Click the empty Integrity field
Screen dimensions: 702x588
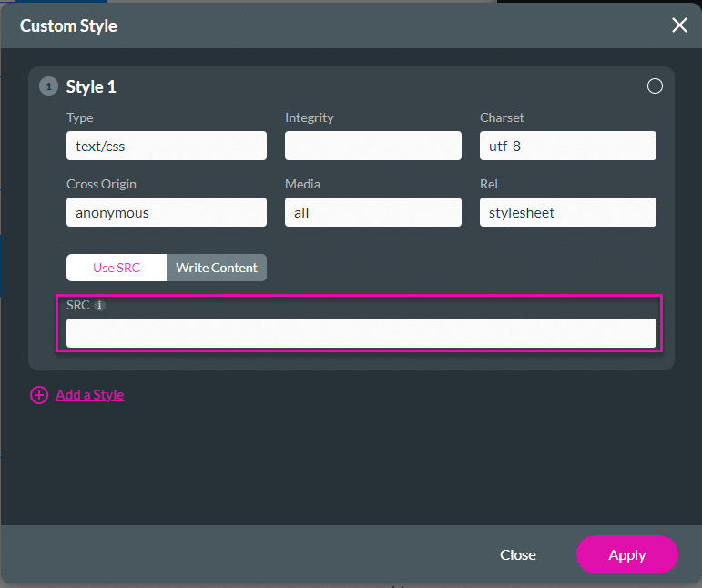click(x=373, y=146)
